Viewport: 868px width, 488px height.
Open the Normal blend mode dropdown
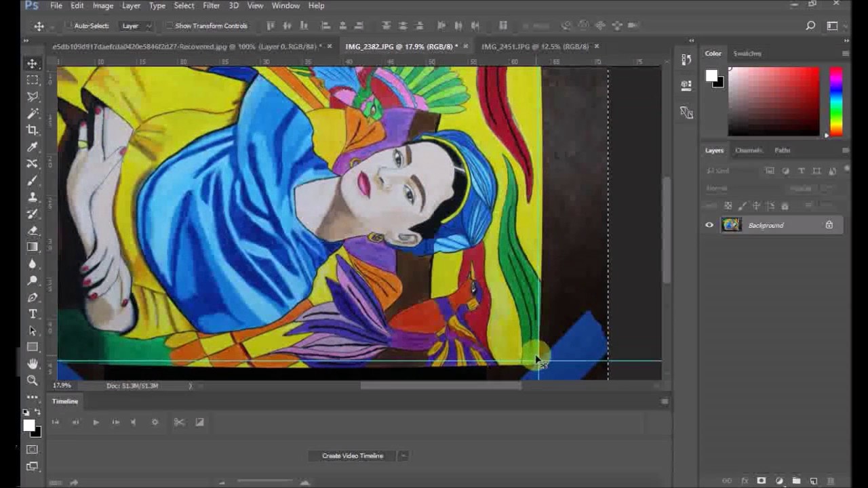pos(741,188)
